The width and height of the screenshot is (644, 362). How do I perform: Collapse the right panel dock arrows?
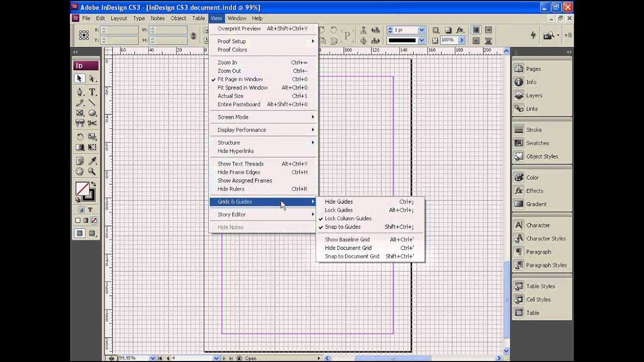[x=569, y=52]
